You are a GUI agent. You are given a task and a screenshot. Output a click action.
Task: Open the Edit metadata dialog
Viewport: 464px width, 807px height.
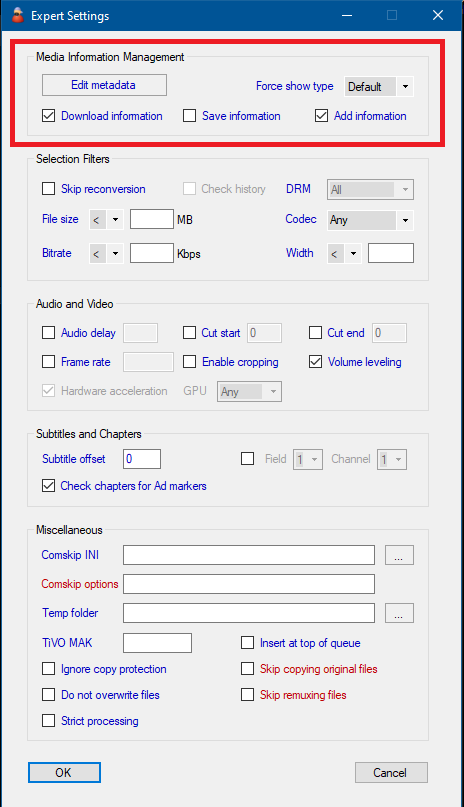pyautogui.click(x=104, y=85)
